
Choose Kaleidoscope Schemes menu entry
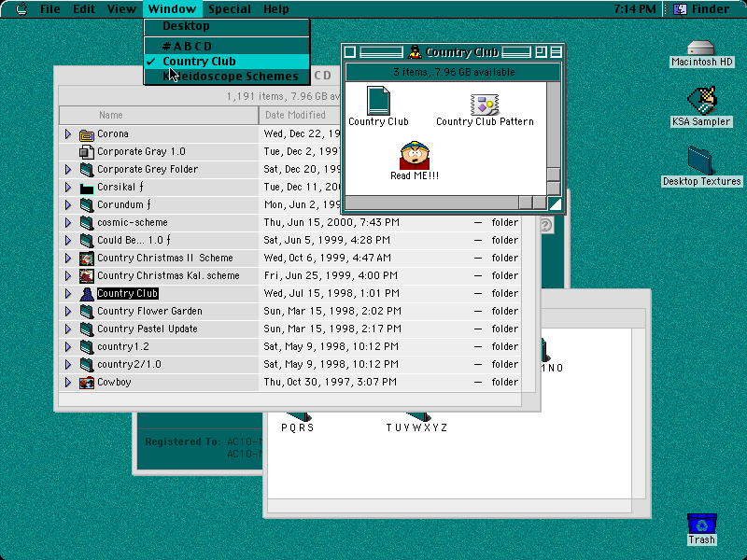[x=227, y=77]
